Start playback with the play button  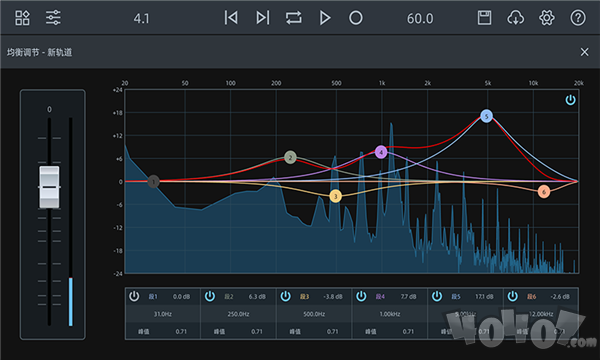click(325, 18)
